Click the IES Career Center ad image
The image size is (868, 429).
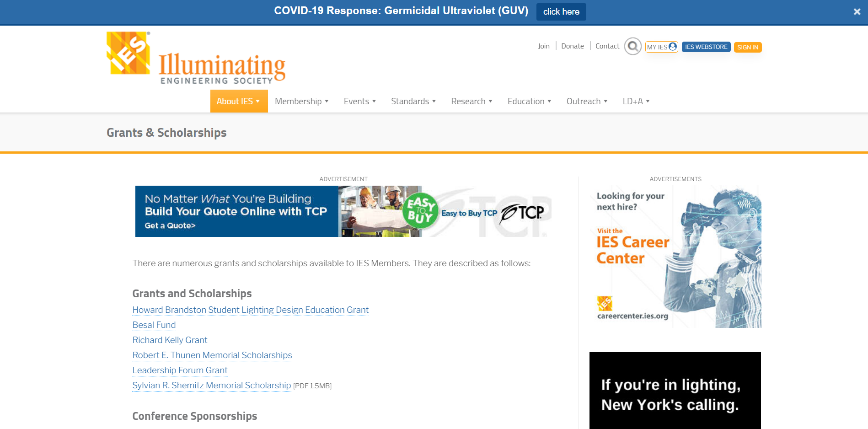coord(675,257)
